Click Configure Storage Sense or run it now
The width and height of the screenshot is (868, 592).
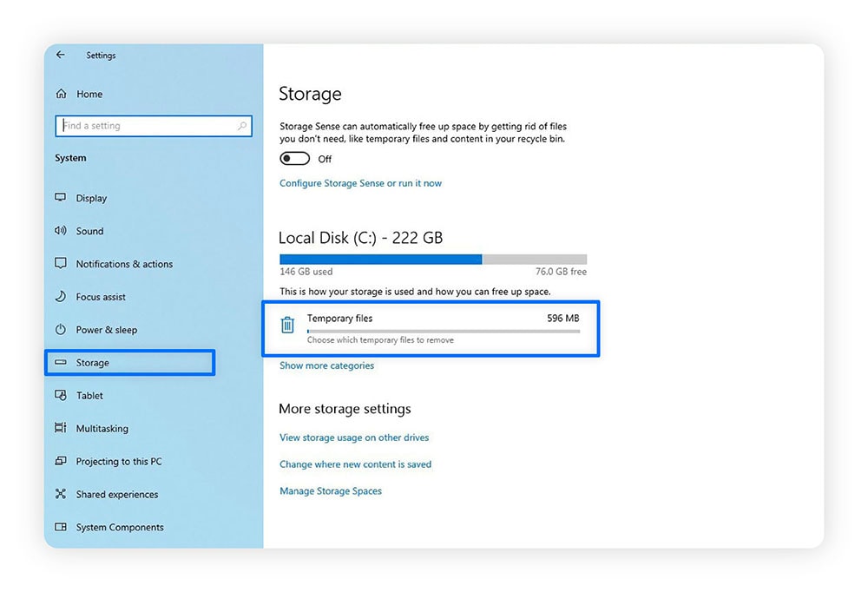coord(360,183)
